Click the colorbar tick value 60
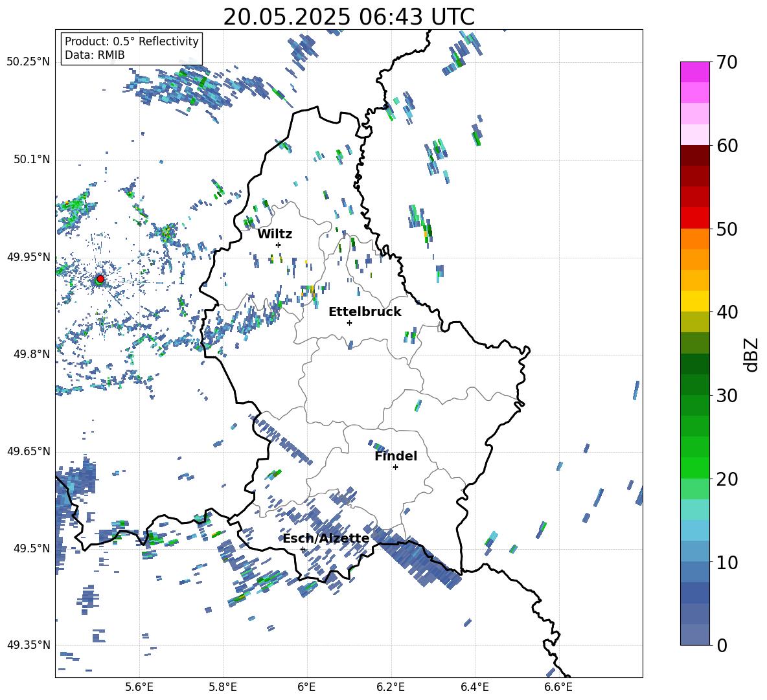Viewport: 767px width, 700px height. (727, 146)
